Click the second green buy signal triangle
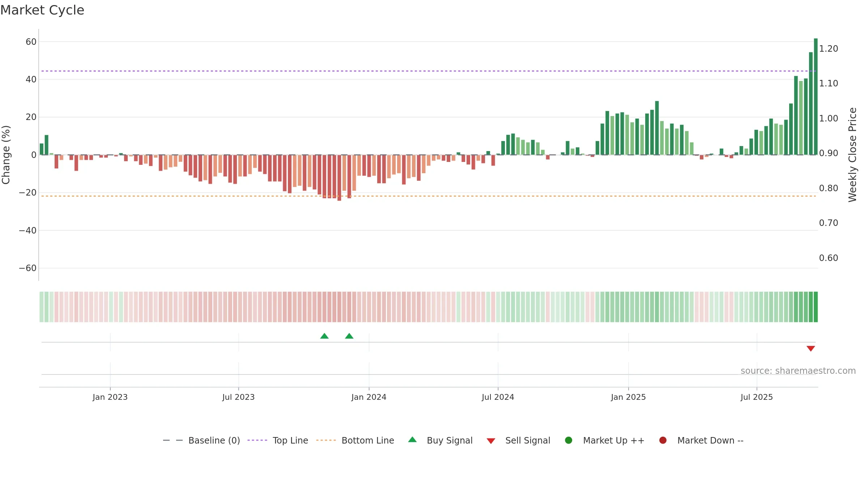The width and height of the screenshot is (868, 488). click(x=349, y=336)
